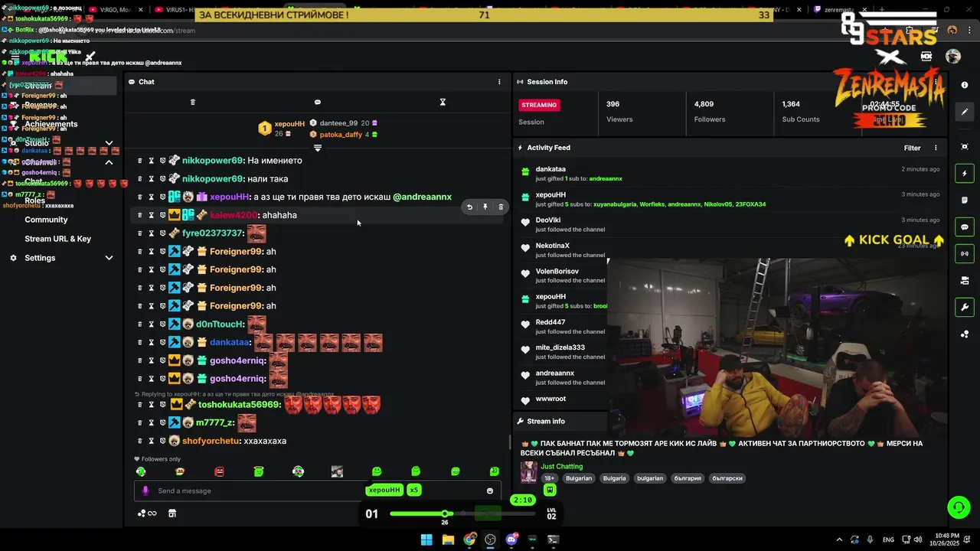
Task: Open the info panel in right sidebar
Action: (965, 85)
